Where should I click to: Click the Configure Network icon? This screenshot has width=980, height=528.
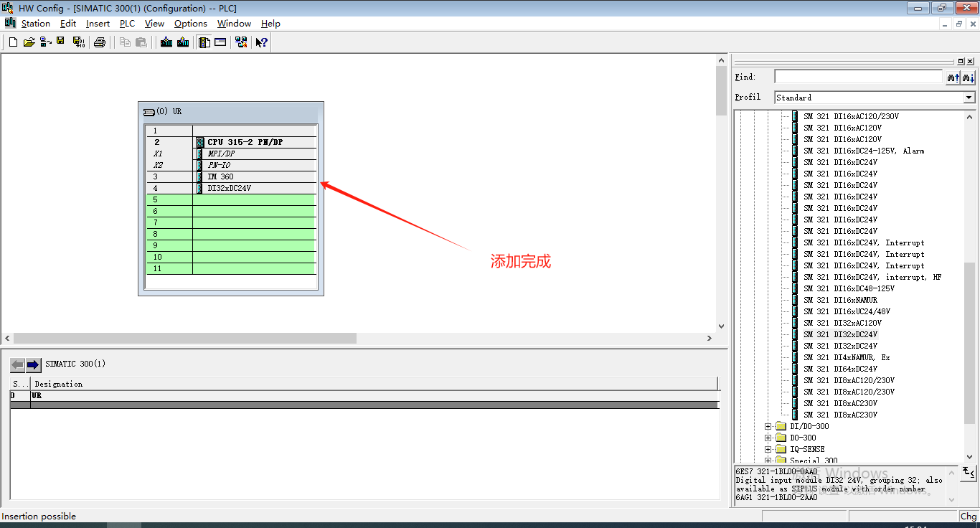point(241,42)
